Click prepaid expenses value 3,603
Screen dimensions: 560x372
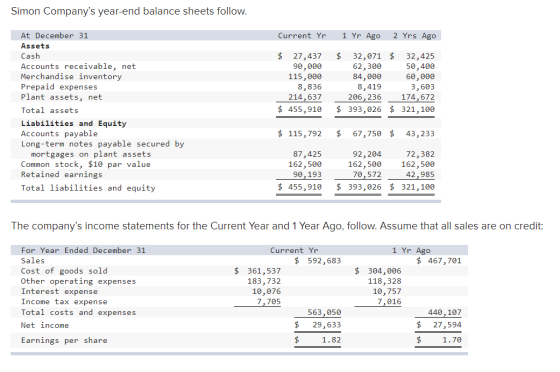coord(422,87)
